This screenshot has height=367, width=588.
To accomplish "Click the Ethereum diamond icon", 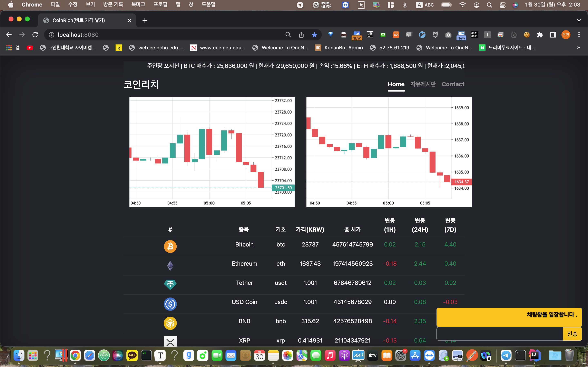I will (170, 265).
